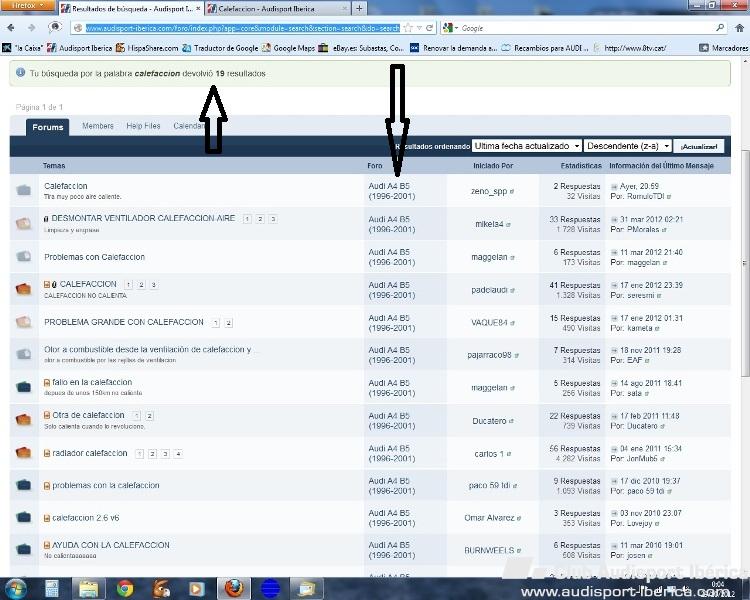Click the reload page icon in address bar
This screenshot has width=750, height=600.
tap(430, 28)
